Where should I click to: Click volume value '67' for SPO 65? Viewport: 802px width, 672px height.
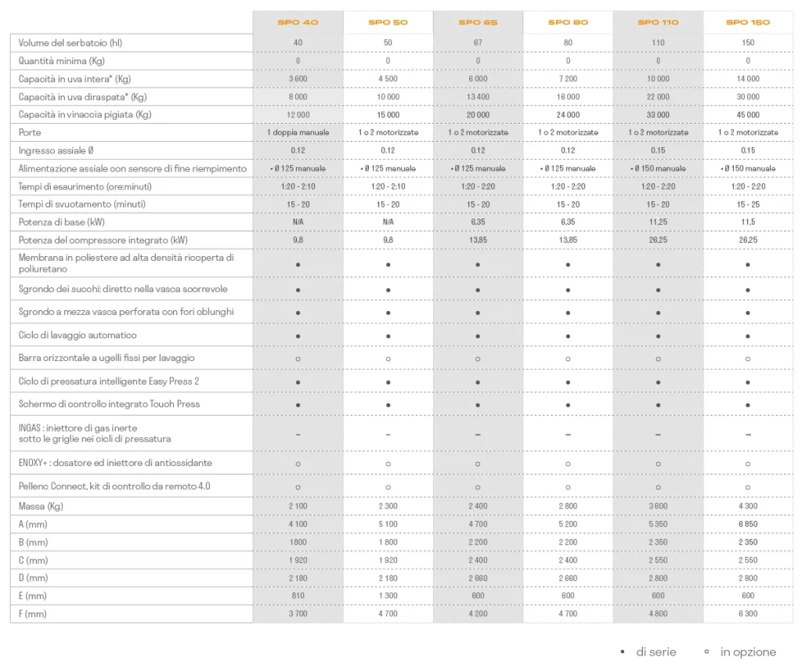(478, 42)
